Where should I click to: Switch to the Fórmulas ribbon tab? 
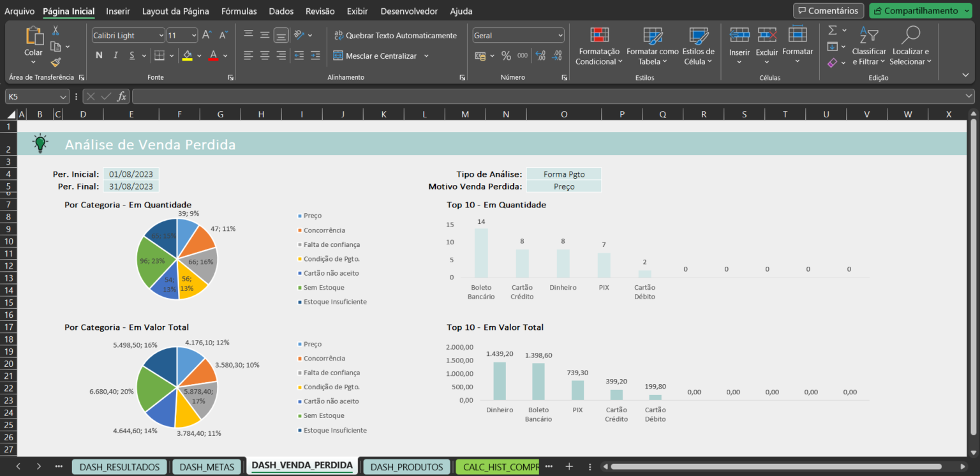click(x=239, y=11)
